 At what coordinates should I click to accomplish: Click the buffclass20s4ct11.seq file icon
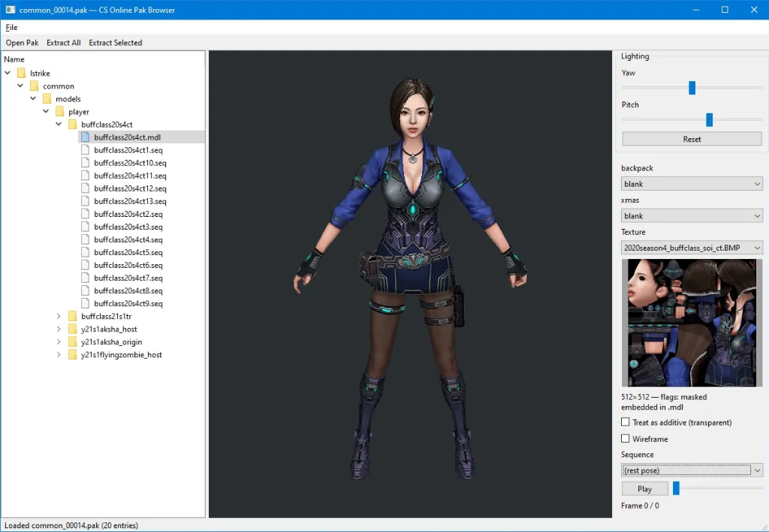(x=85, y=176)
